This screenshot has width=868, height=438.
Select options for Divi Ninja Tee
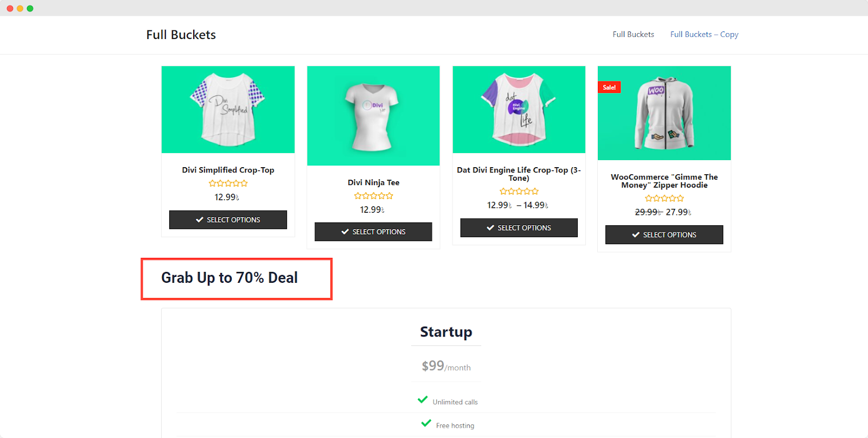coord(373,232)
